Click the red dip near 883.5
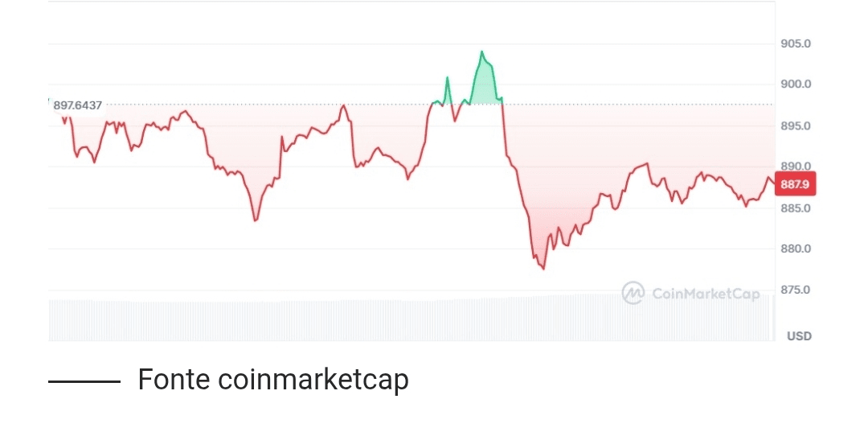Viewport: 868px width, 432px height. [x=256, y=220]
